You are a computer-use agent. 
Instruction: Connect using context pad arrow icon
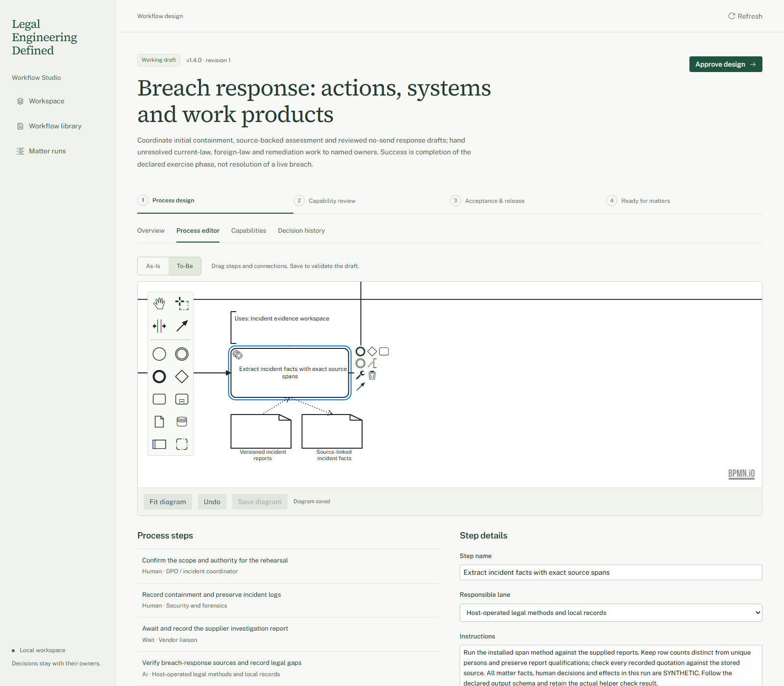point(360,387)
